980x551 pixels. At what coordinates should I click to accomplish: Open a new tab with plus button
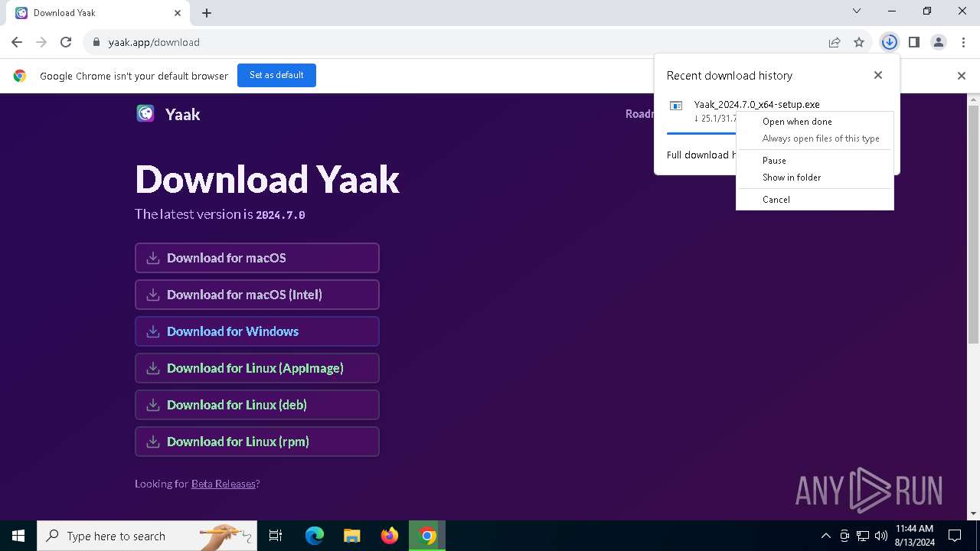coord(207,13)
